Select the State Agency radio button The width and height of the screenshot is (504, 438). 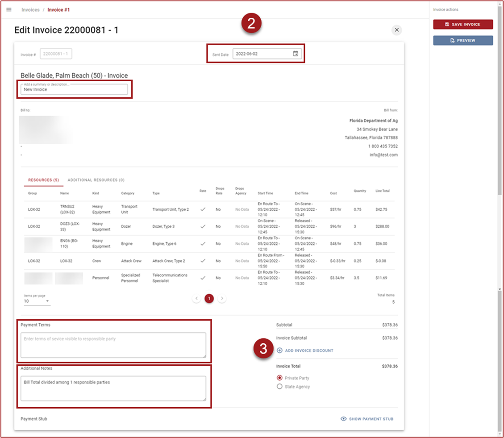click(279, 387)
